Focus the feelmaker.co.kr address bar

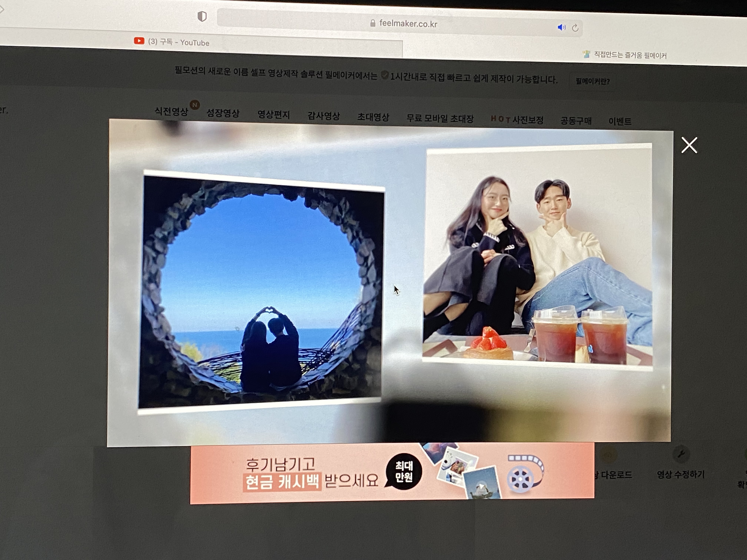click(x=399, y=23)
